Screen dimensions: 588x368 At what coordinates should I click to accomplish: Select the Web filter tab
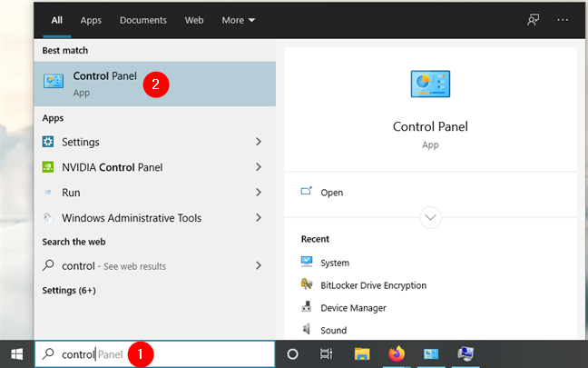coord(194,19)
